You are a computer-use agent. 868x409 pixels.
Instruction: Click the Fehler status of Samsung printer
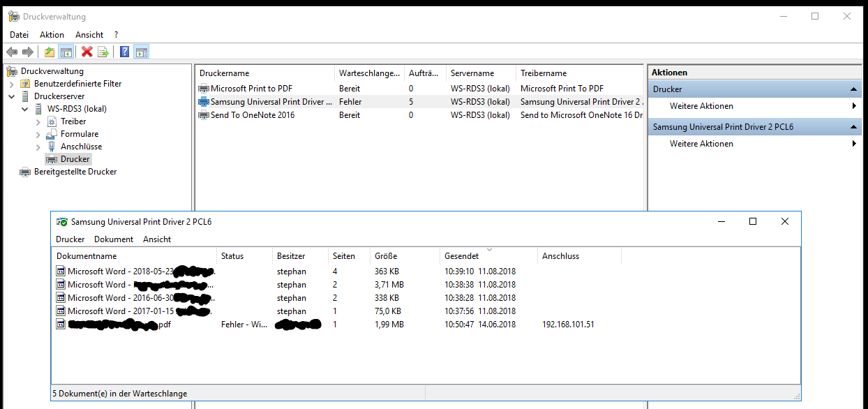tap(350, 102)
